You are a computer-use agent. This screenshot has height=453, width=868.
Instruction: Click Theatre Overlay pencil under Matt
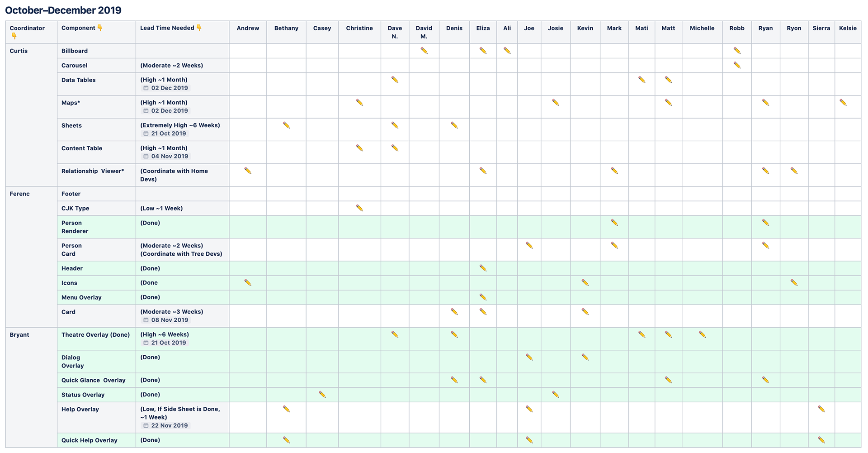coord(668,334)
